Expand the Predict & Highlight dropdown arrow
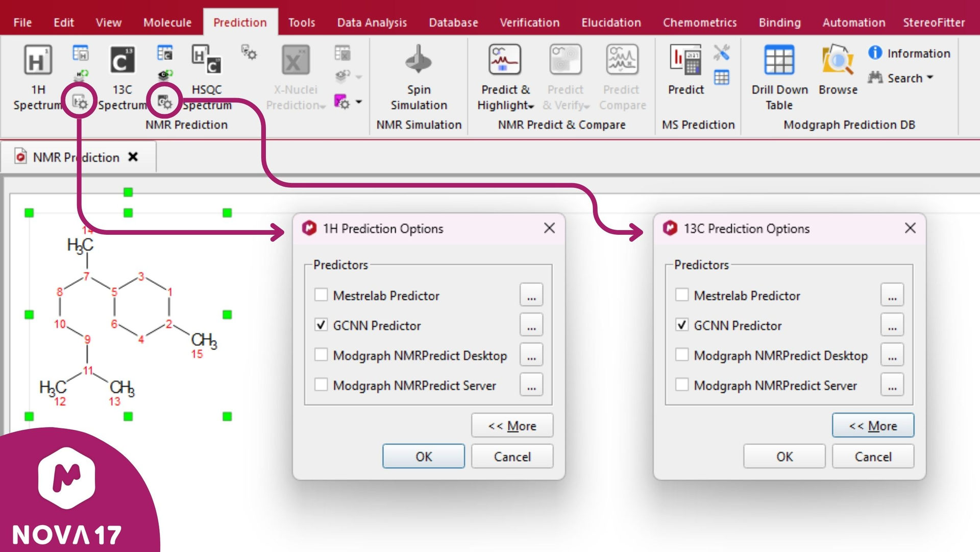 [531, 107]
